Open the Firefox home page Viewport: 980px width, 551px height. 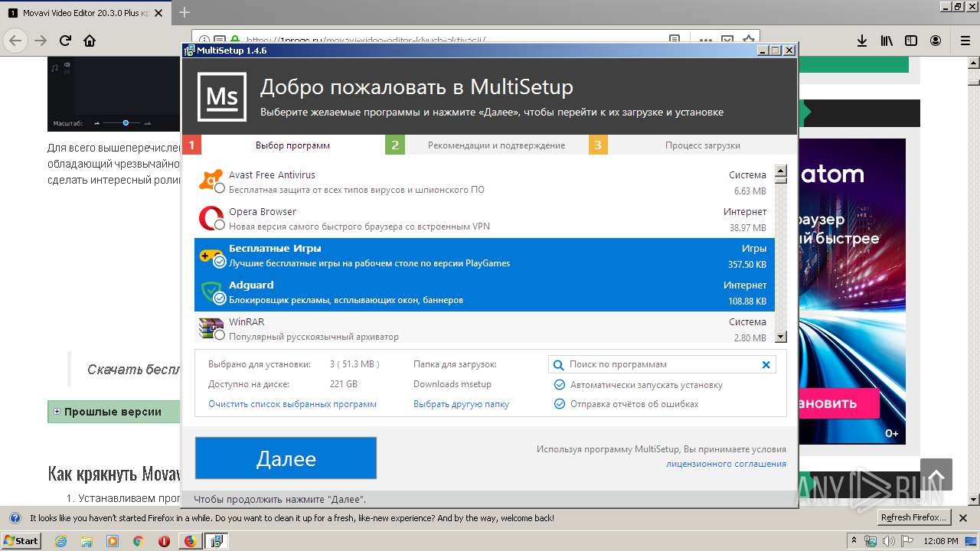tap(90, 41)
